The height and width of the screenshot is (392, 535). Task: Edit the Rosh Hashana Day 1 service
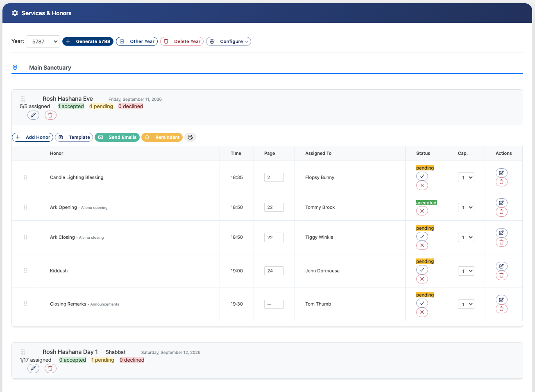pyautogui.click(x=34, y=368)
